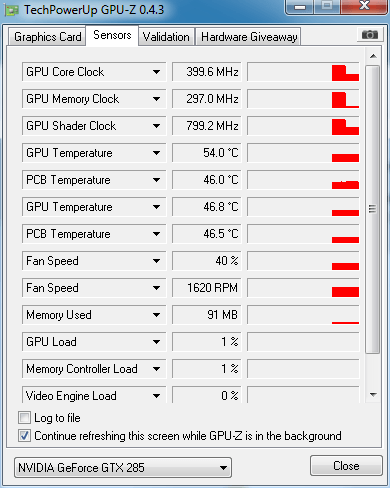Click the GPU-Z title bar app icon
390x488 pixels.
[12, 10]
